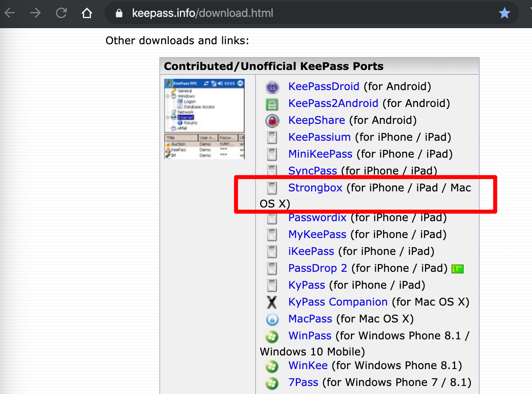The image size is (532, 394).
Task: Click the PassDrop 2 device icon
Action: [x=272, y=269]
